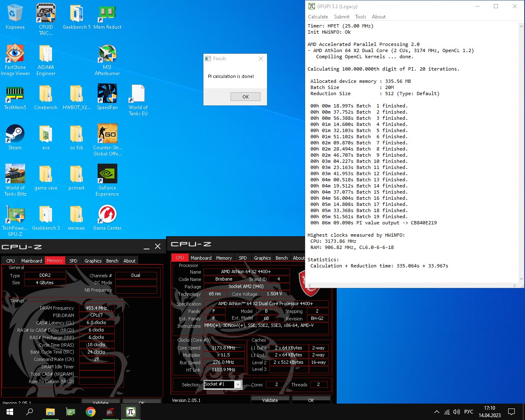Launch the Mem Reduct desktop shortcut
Screen dimensions: 525x420
pos(107,17)
